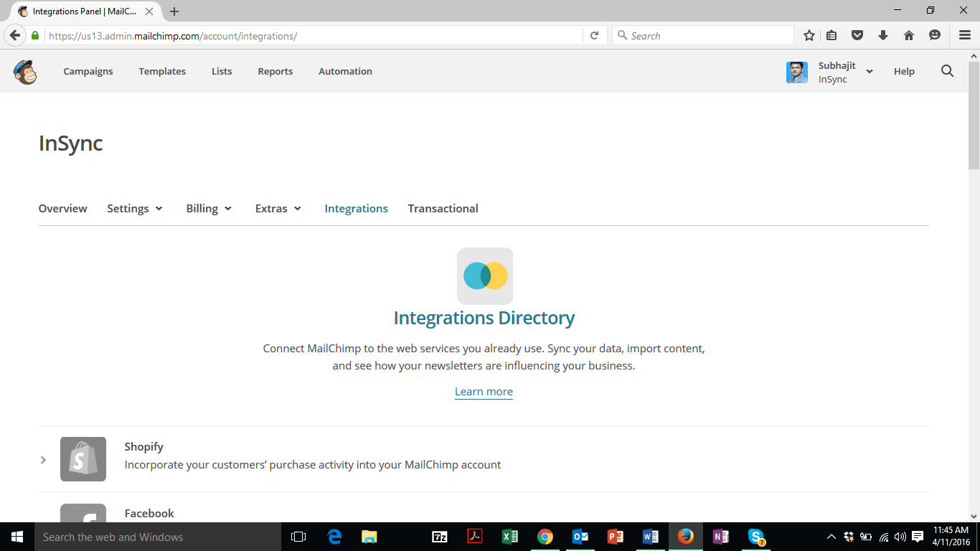The width and height of the screenshot is (980, 551).
Task: Open the Reports section
Action: (x=275, y=71)
